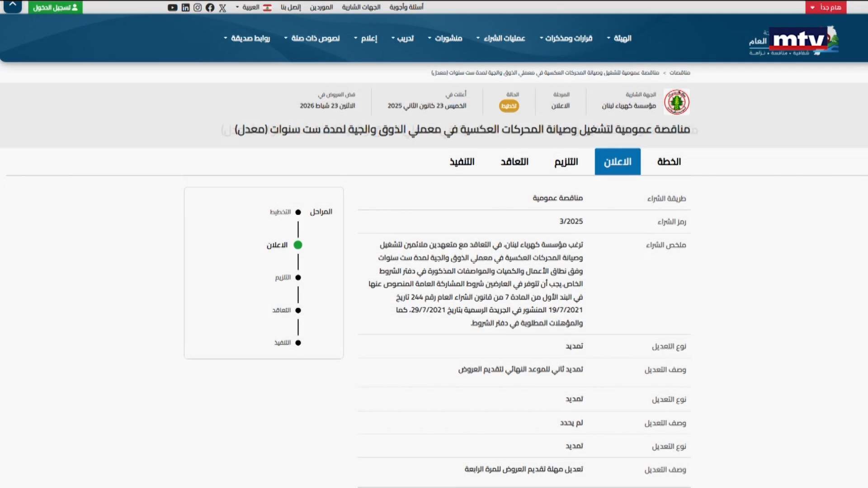Screen dimensions: 868x488
Task: Switch to the الخطة tab
Action: [x=669, y=161]
